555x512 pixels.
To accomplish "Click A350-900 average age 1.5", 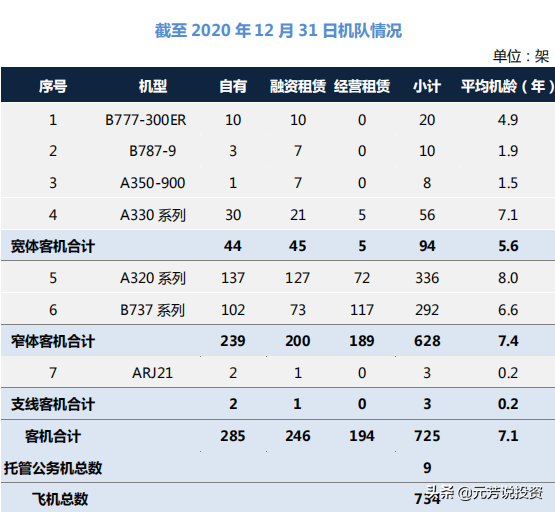I will click(508, 183).
